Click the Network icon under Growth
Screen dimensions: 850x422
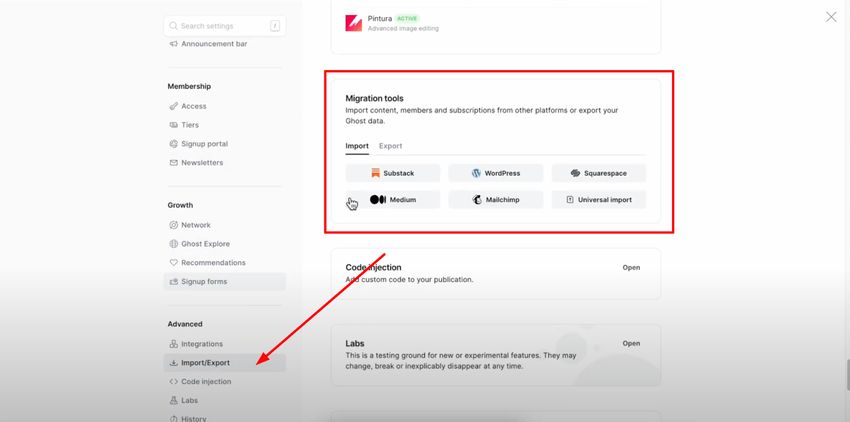(173, 225)
